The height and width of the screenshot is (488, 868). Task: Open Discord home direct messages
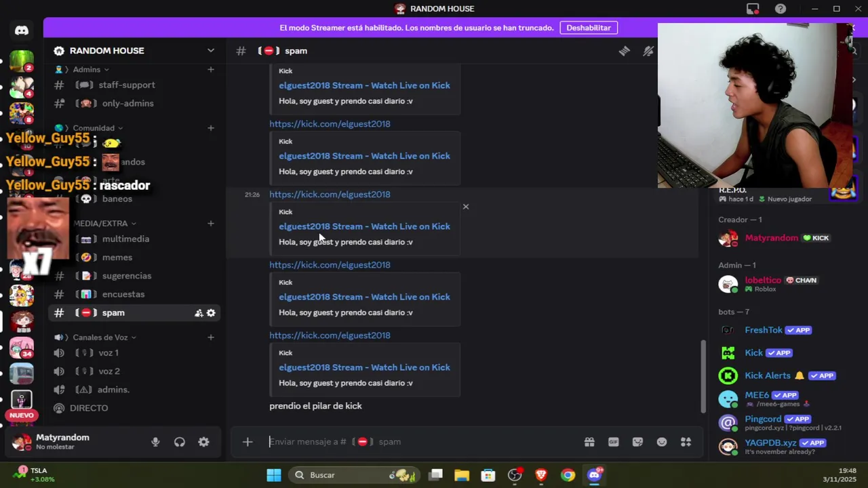[x=22, y=30]
